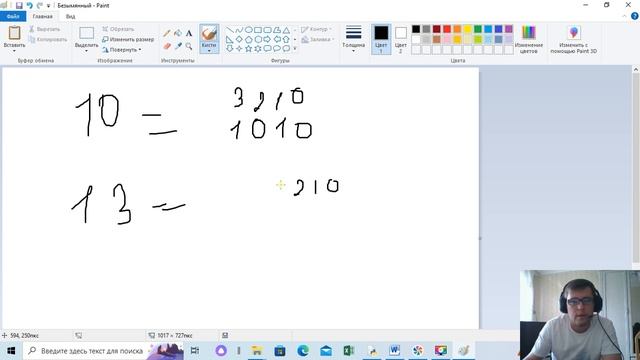
Task: Open File Explorer from the taskbar
Action: click(257, 351)
